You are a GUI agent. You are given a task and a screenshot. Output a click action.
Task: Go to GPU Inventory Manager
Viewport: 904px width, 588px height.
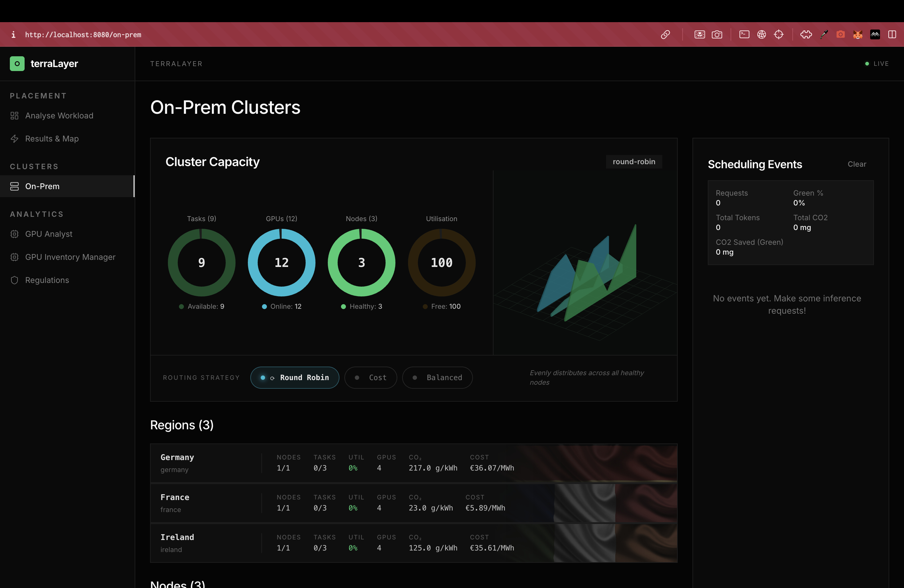[x=70, y=257]
